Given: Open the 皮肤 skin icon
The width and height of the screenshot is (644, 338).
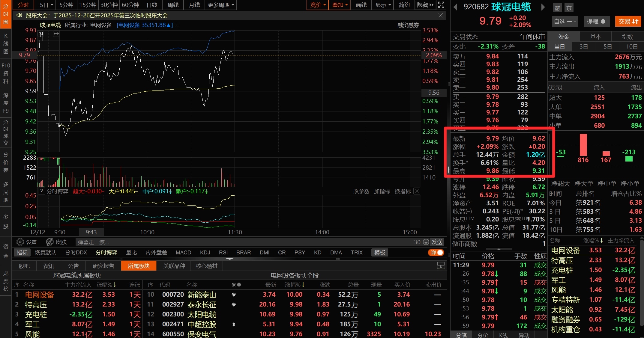Looking at the screenshot, I should coord(50,242).
